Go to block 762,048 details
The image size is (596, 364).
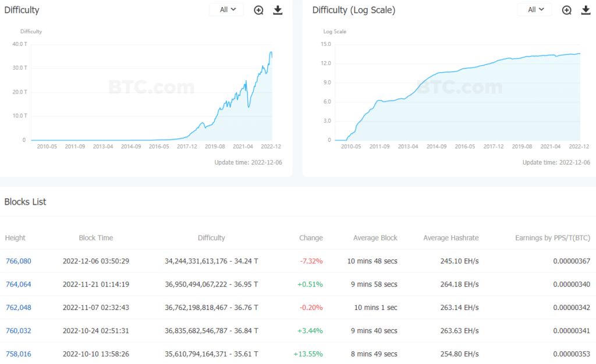tap(18, 308)
